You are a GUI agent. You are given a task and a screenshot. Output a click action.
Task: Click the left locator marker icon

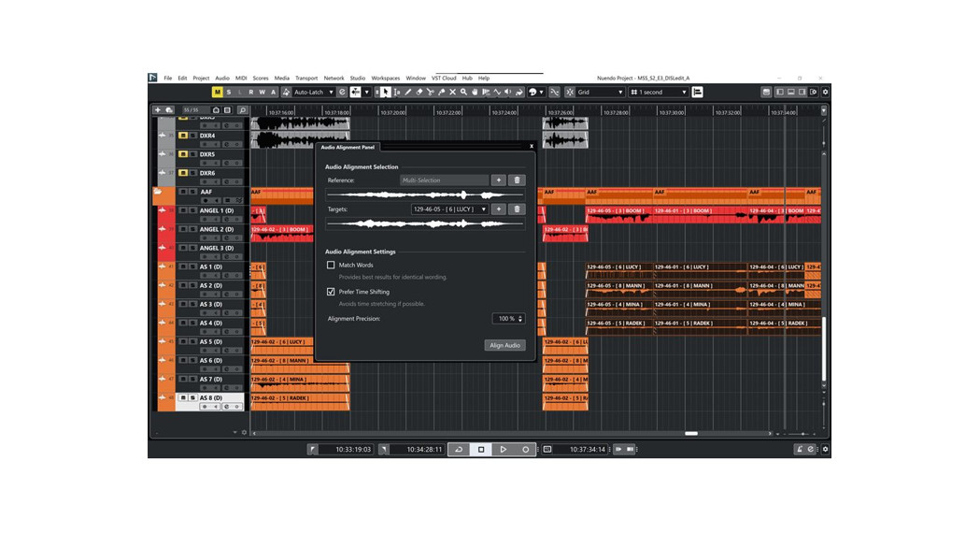coord(313,449)
